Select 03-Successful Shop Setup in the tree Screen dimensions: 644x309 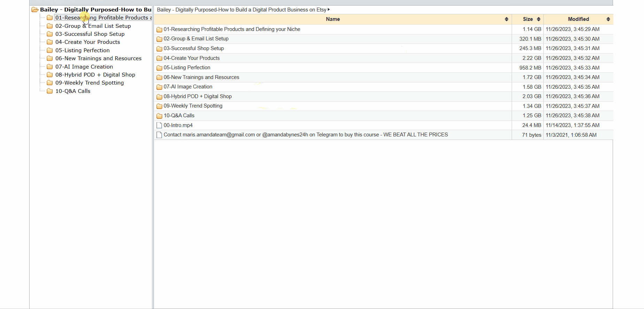pyautogui.click(x=90, y=34)
